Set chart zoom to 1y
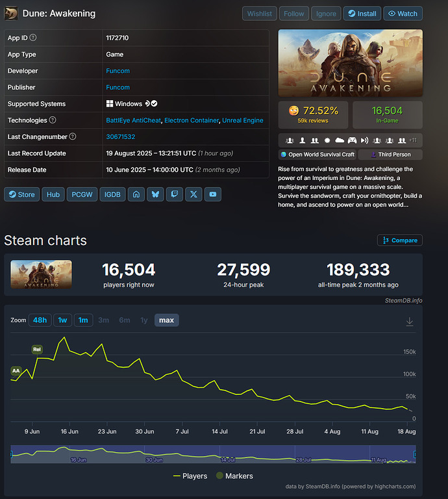448x499 pixels. [144, 320]
